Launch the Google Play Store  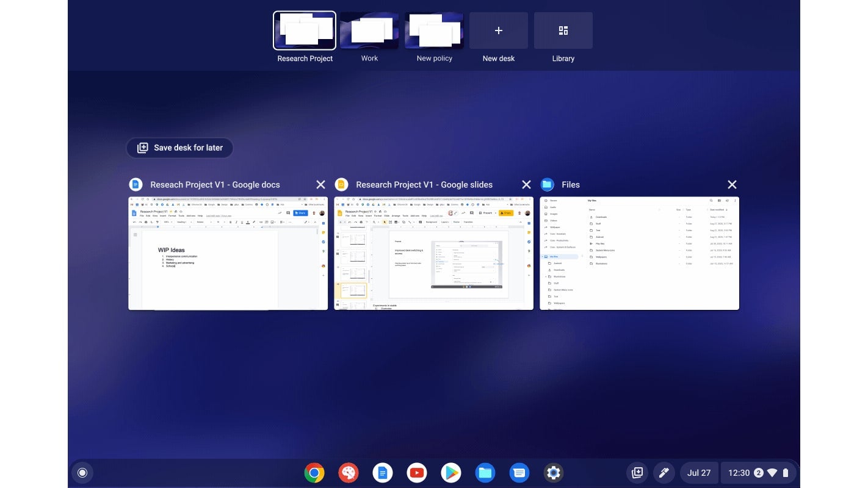450,472
